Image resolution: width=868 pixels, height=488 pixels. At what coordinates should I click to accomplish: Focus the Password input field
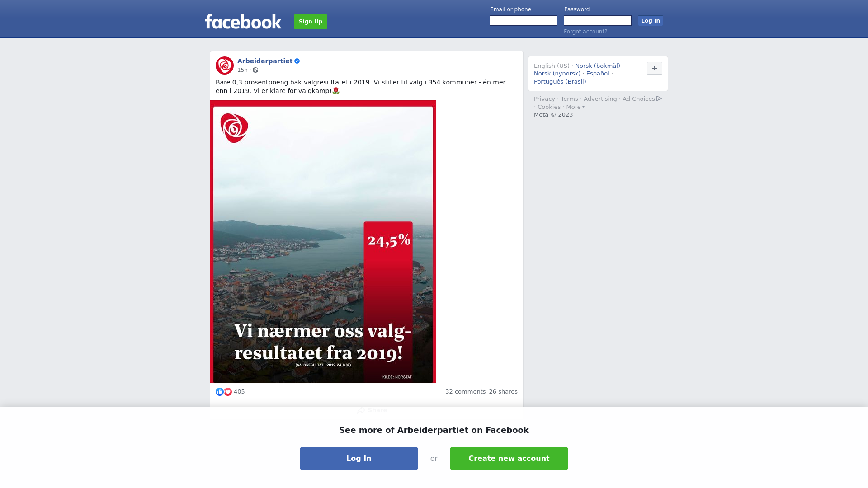(598, 21)
